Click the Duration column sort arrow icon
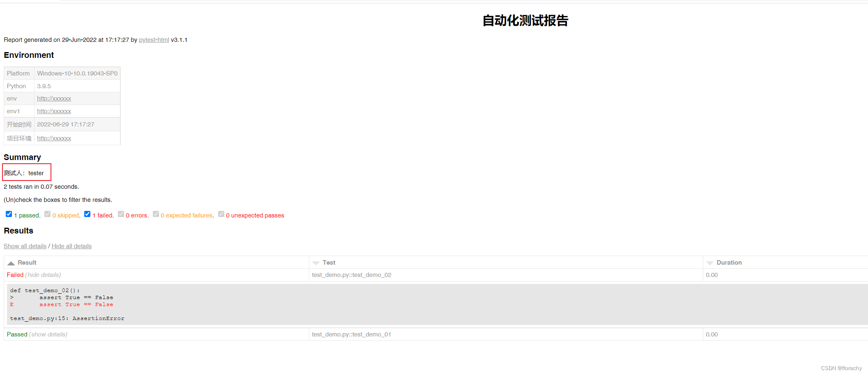The height and width of the screenshot is (375, 868). (710, 263)
